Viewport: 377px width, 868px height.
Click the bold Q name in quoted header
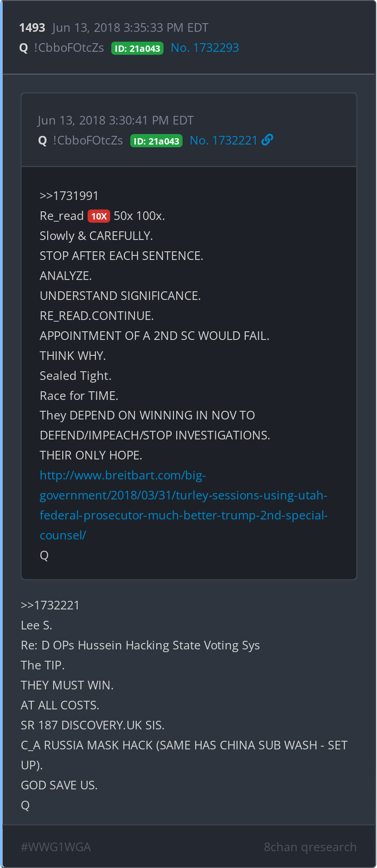(43, 140)
